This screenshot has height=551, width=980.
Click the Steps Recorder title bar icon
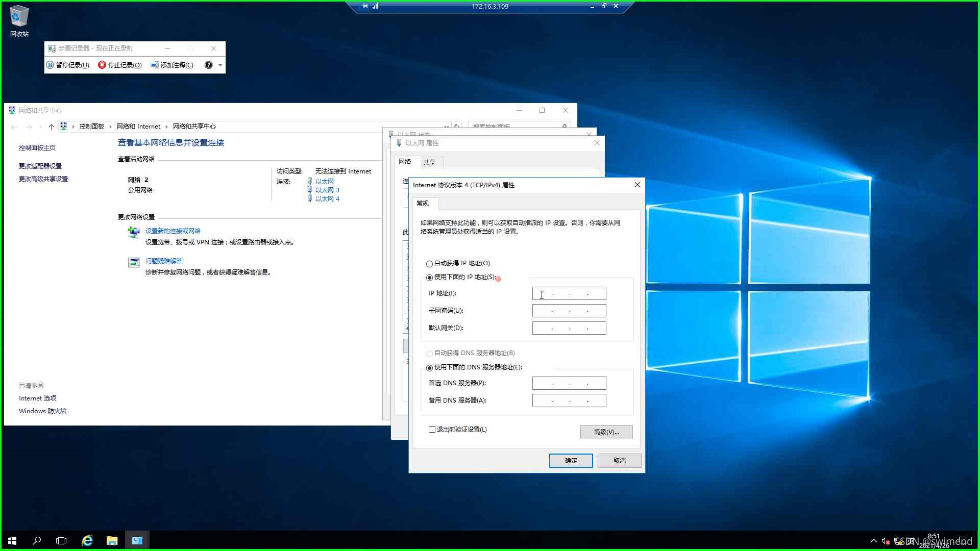tap(52, 48)
